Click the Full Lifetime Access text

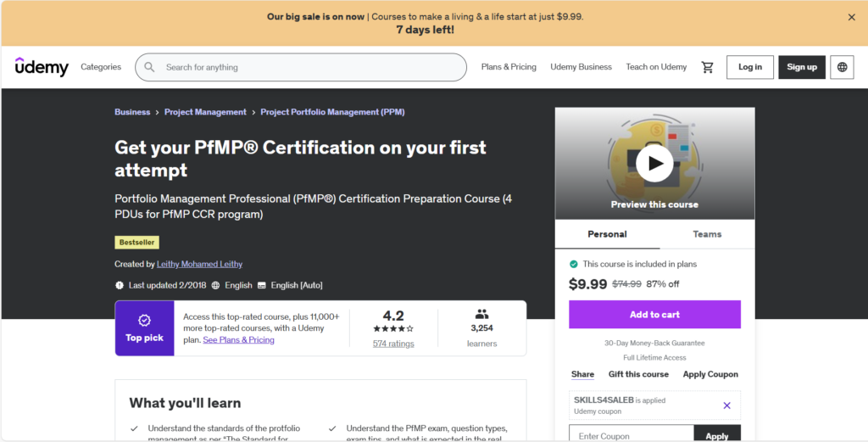654,357
